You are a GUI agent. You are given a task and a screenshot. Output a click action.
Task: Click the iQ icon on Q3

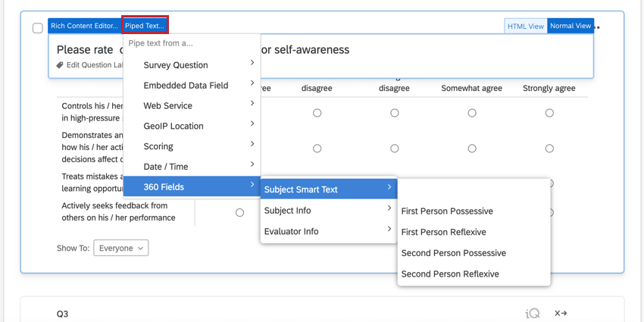tap(533, 313)
